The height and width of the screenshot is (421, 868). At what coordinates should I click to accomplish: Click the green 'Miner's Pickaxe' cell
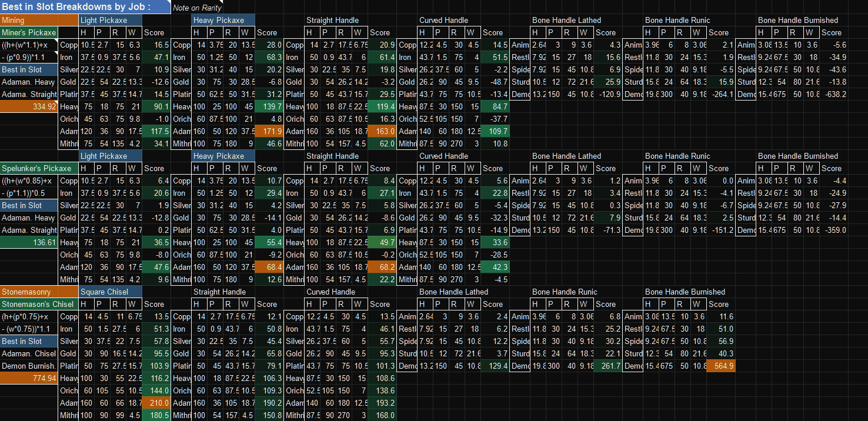point(29,32)
